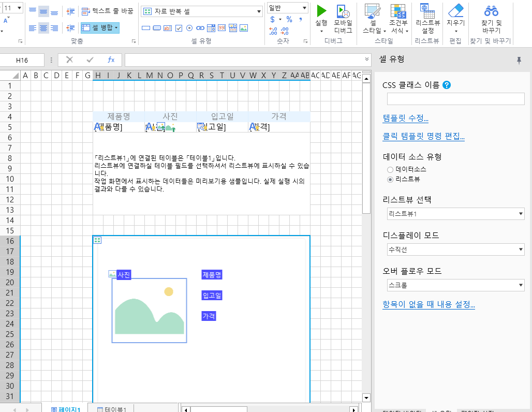Select the 리스트뷰 radio button

(x=390, y=179)
